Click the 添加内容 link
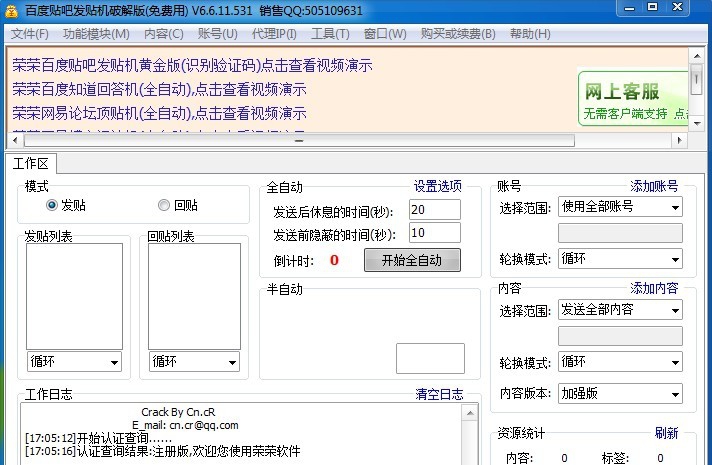The width and height of the screenshot is (712, 465). [x=654, y=288]
